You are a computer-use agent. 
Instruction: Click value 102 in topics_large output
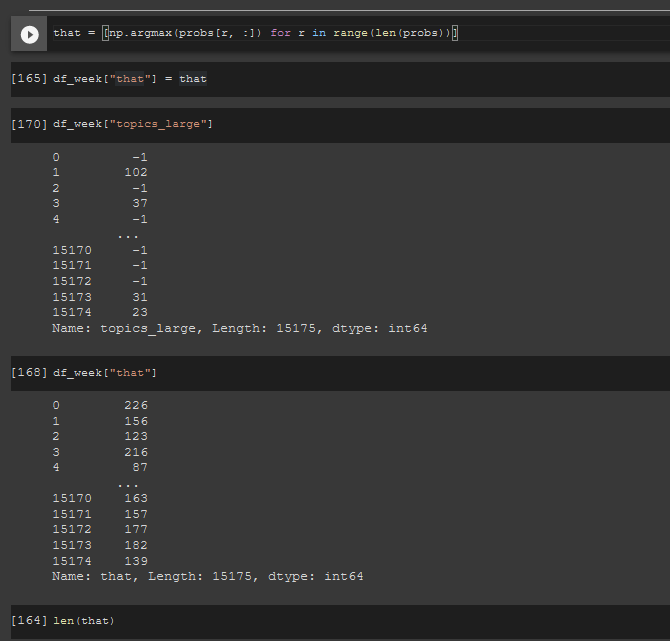pyautogui.click(x=136, y=172)
